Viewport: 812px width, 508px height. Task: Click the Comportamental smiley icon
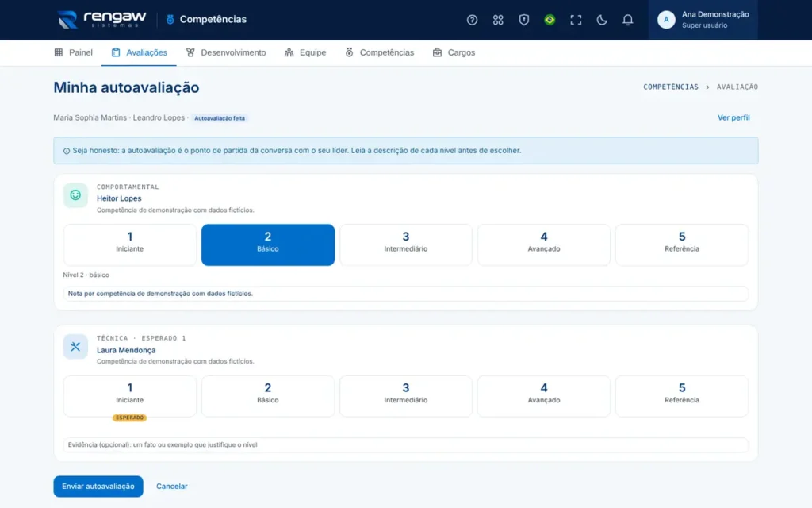tap(75, 195)
